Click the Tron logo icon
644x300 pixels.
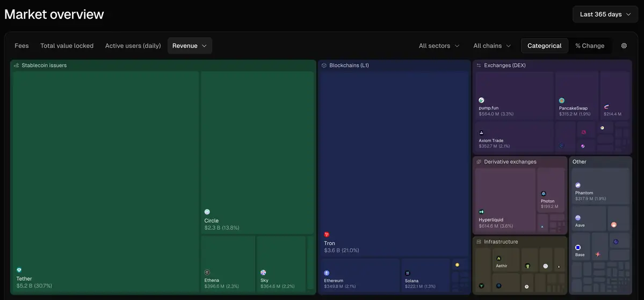point(327,235)
